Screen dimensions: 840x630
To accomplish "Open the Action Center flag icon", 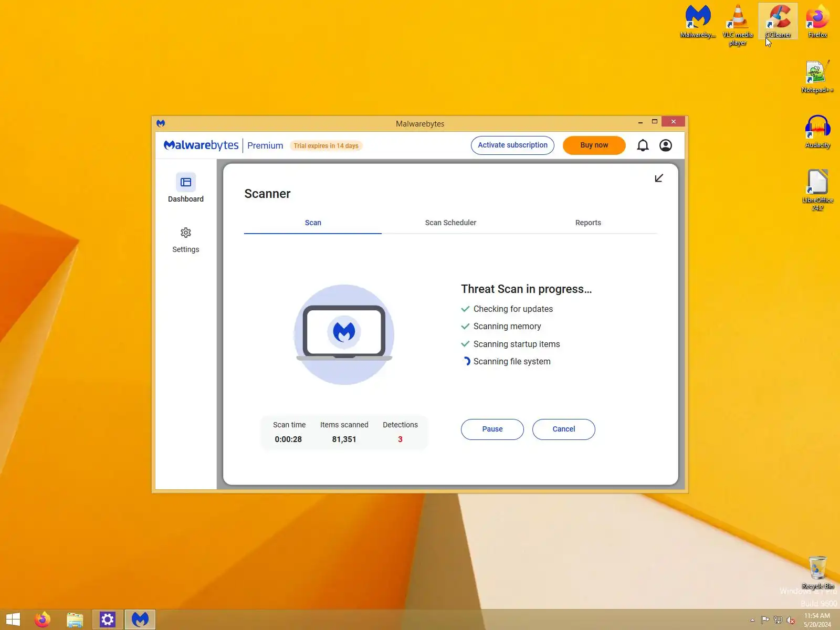I will [765, 620].
